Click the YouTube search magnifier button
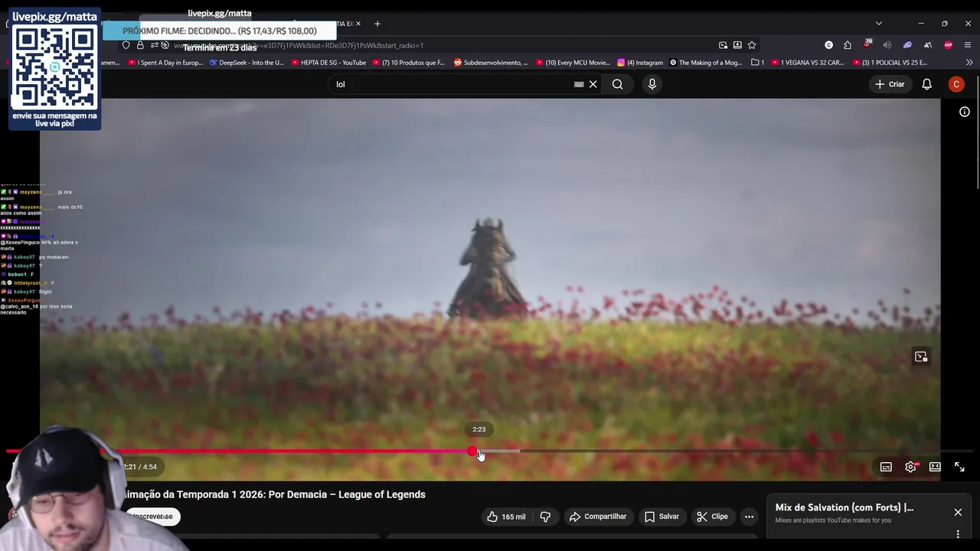 point(617,84)
